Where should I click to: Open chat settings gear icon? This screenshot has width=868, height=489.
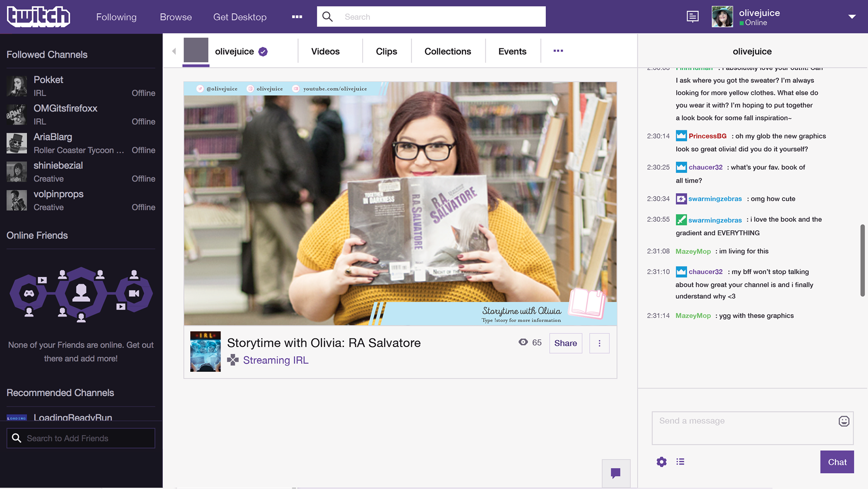coord(661,462)
